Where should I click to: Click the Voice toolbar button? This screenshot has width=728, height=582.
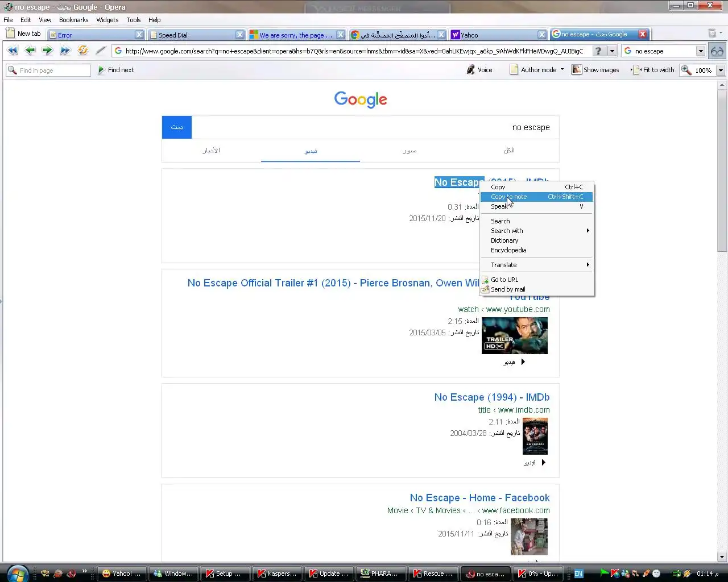(479, 70)
